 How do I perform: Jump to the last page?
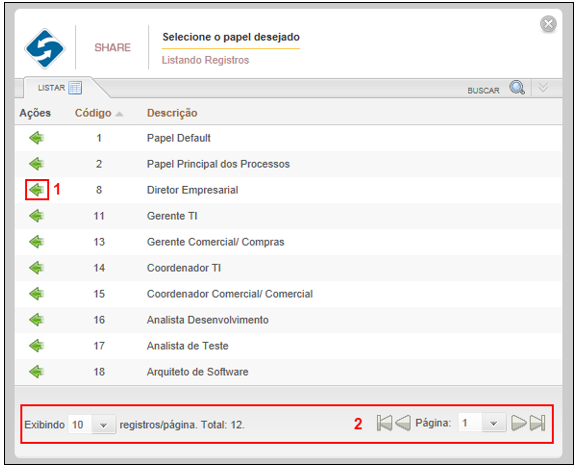tap(537, 423)
